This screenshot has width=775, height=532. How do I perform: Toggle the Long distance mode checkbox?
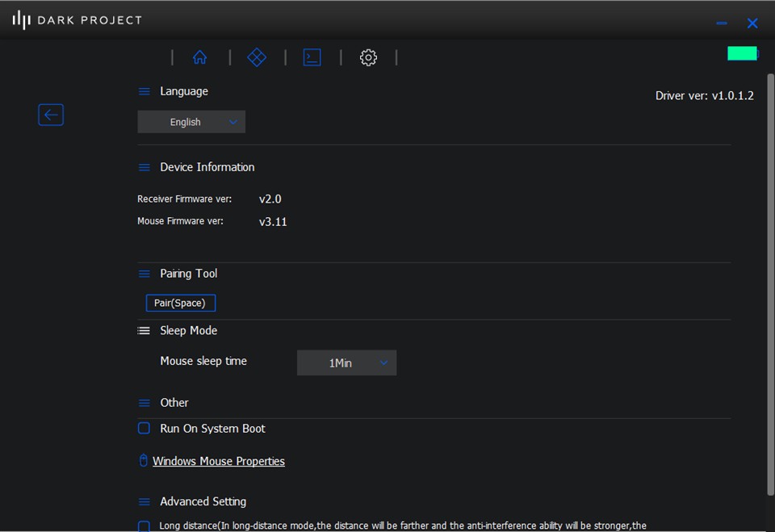(x=144, y=526)
